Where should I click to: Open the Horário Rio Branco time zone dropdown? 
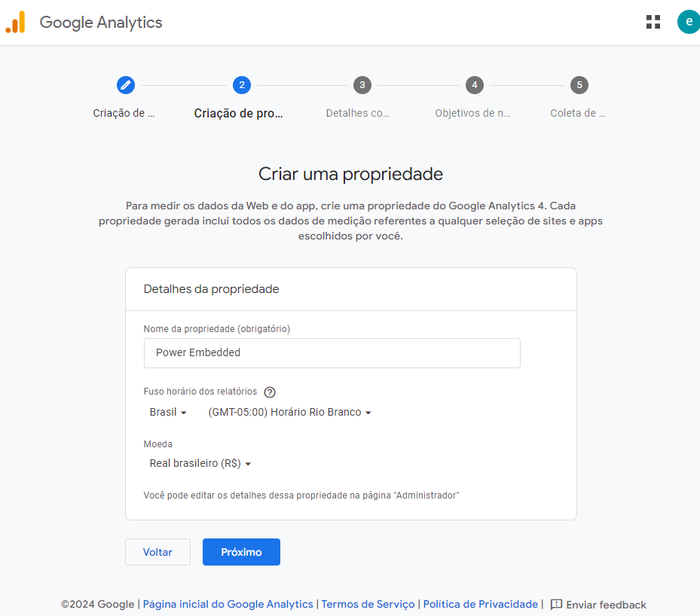pyautogui.click(x=290, y=413)
